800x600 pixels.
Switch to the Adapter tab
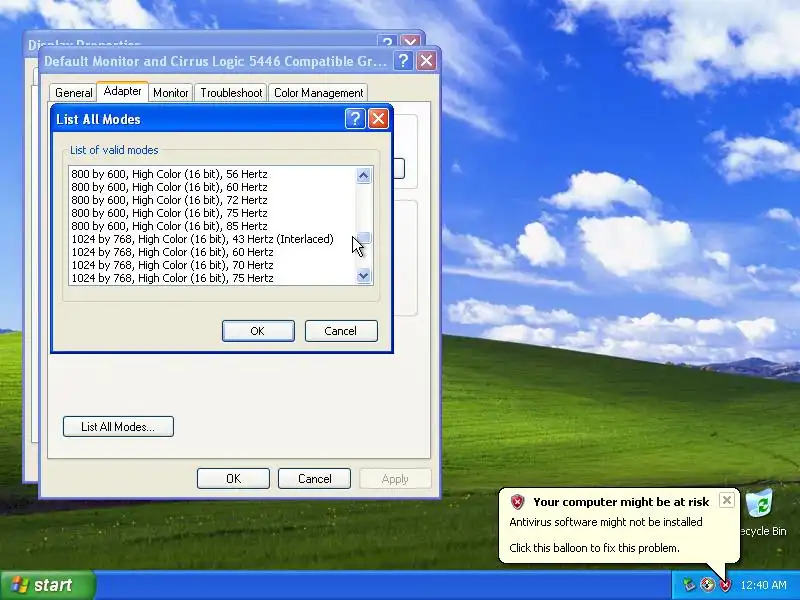tap(122, 91)
